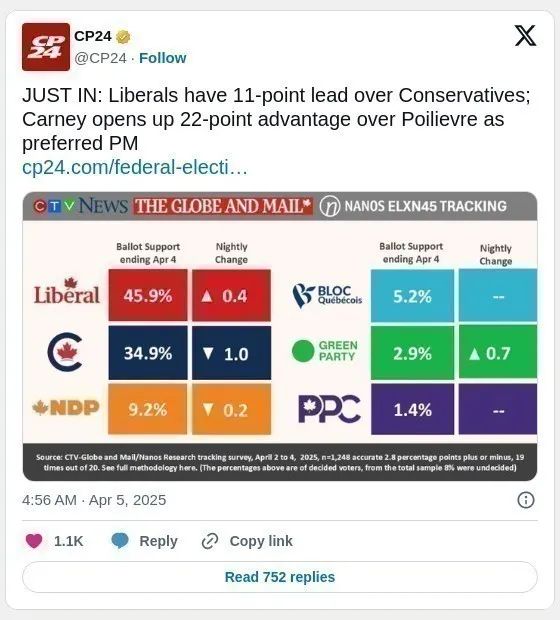Viewport: 560px width, 620px height.
Task: Click the X logo icon
Action: (525, 36)
